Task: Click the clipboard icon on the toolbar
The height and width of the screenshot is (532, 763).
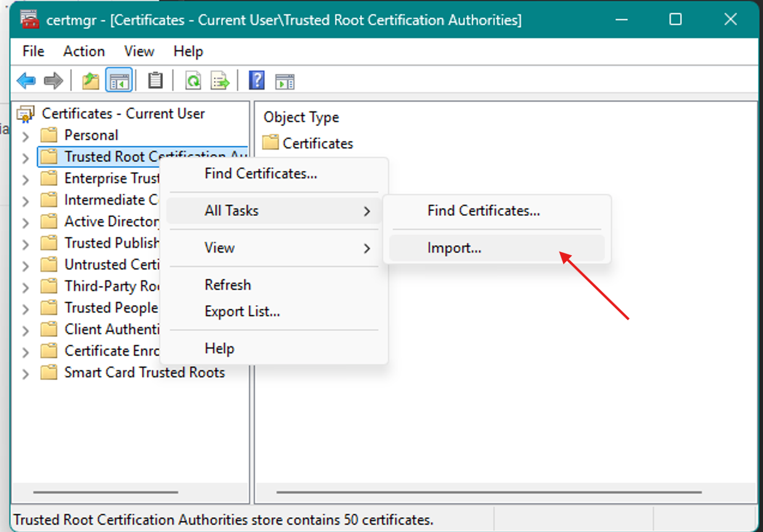Action: click(155, 80)
